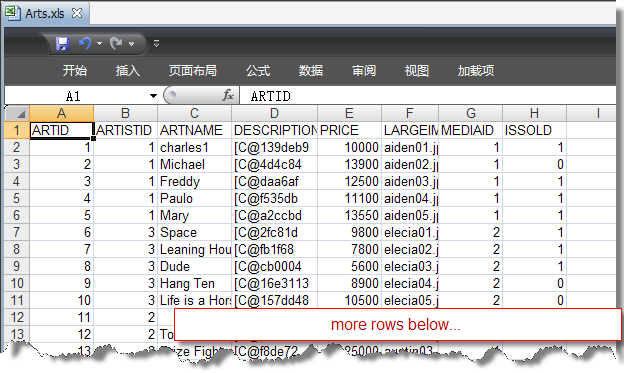
Task: Click the Freddy cell
Action: click(195, 181)
